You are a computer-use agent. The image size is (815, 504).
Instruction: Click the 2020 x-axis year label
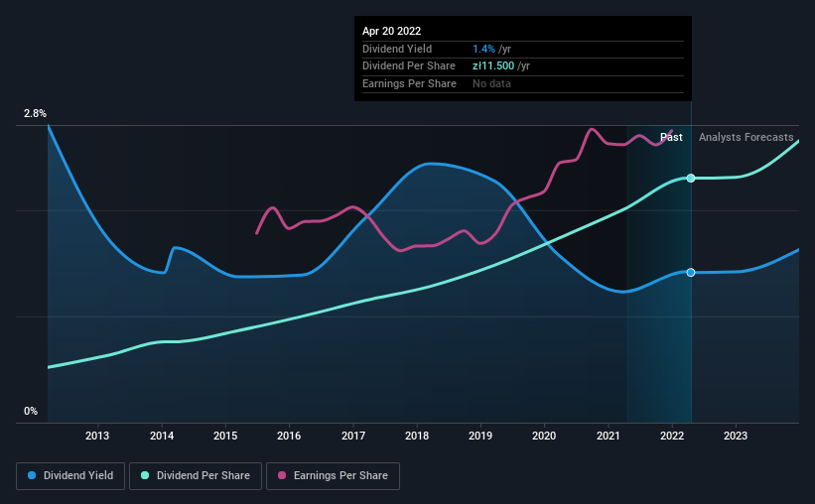click(544, 436)
